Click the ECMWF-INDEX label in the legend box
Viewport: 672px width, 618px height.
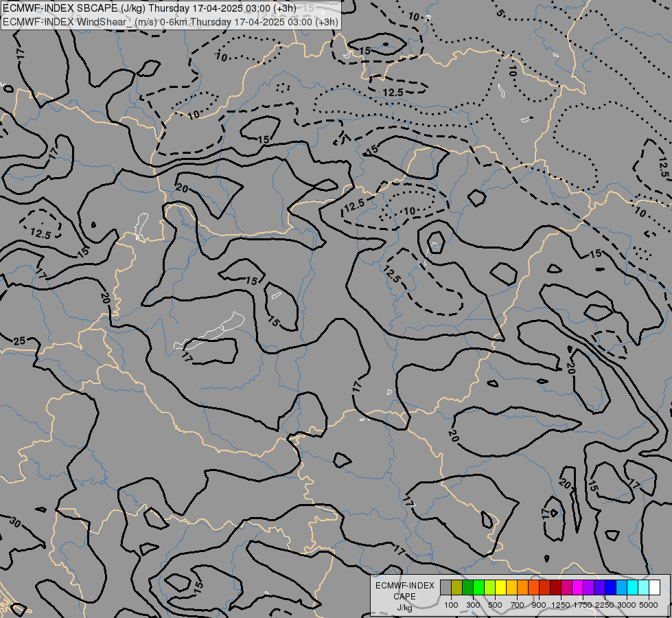pyautogui.click(x=404, y=586)
